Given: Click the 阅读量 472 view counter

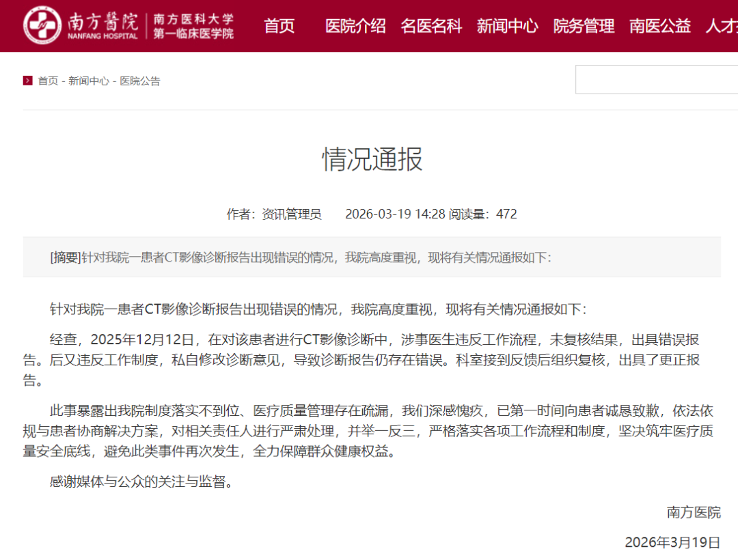Looking at the screenshot, I should [x=482, y=214].
